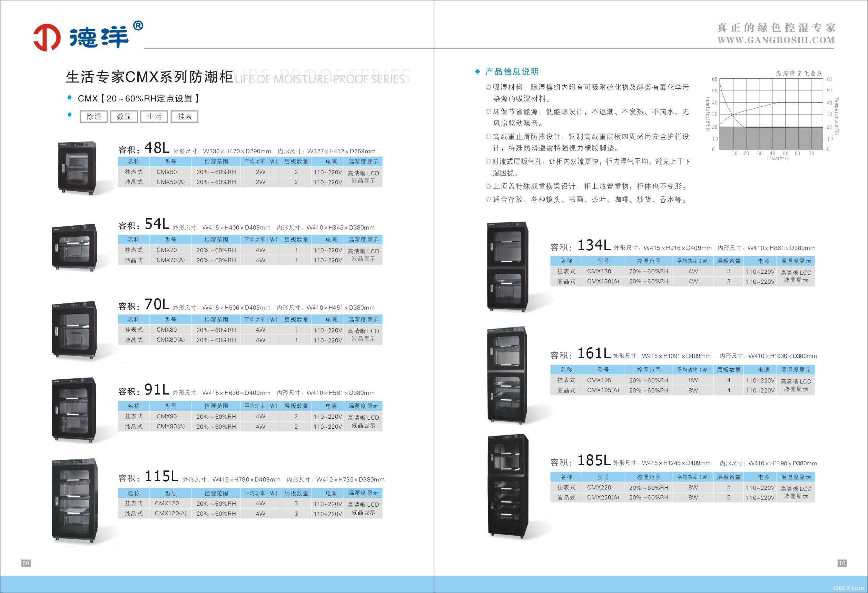868x593 pixels.
Task: Select the 除湿 tag box
Action: tap(94, 117)
